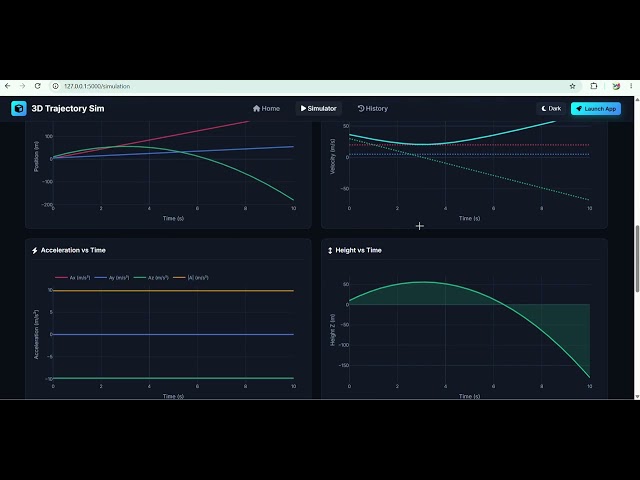This screenshot has height=480, width=640.
Task: Open the History nav link
Action: [373, 109]
